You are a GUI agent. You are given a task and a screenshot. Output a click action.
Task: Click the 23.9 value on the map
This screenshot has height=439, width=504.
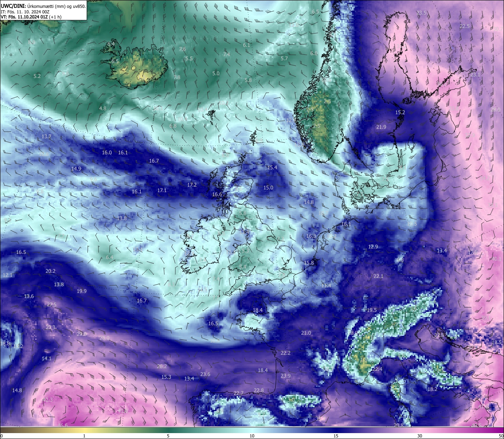click(x=285, y=376)
